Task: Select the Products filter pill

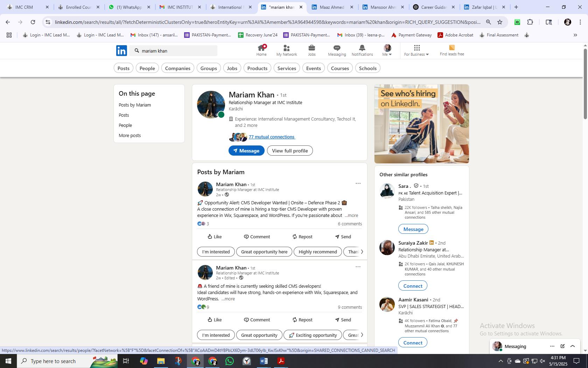Action: pos(257,68)
